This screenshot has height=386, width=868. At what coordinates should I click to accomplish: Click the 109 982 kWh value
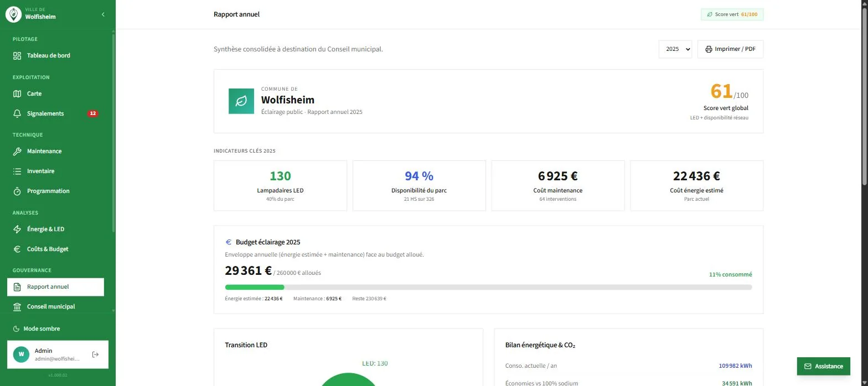tap(735, 366)
